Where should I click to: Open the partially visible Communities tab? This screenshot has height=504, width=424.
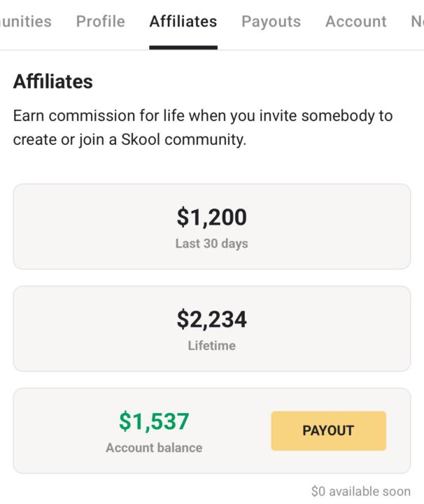(25, 22)
